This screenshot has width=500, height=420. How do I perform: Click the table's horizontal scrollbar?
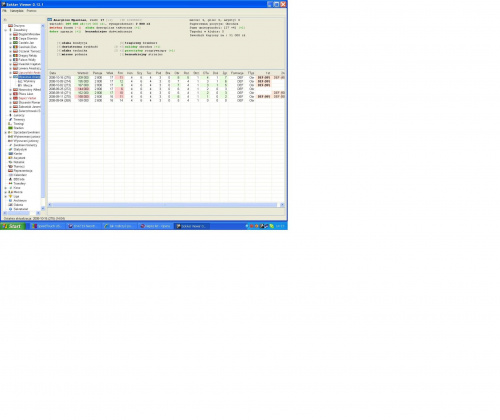[164, 205]
